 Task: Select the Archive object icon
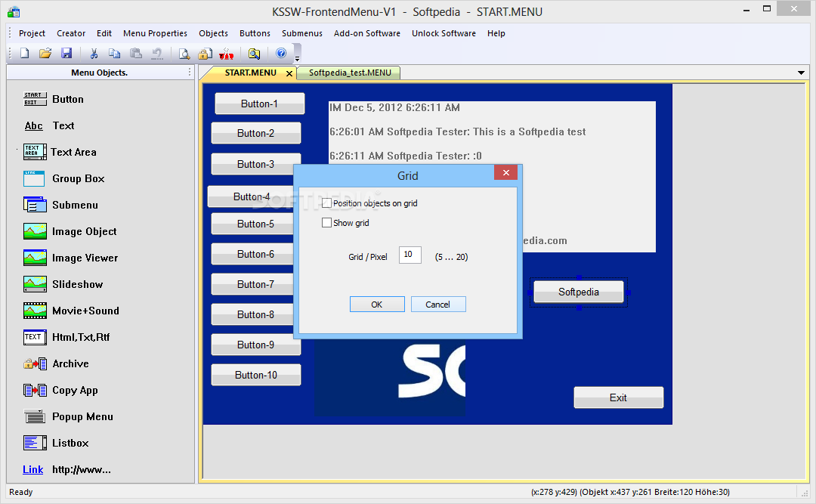(x=35, y=363)
